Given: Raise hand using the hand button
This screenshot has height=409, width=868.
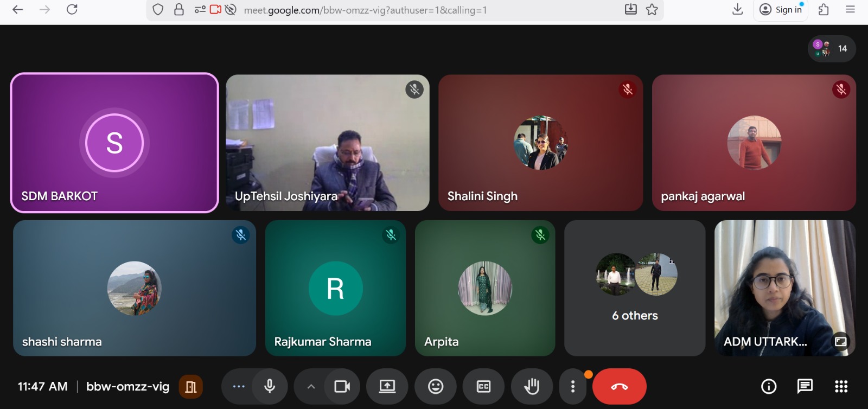Looking at the screenshot, I should click(531, 386).
